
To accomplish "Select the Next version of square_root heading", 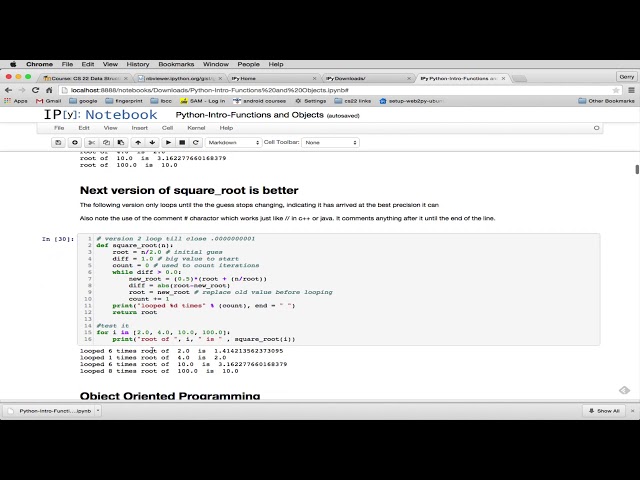I will point(189,190).
